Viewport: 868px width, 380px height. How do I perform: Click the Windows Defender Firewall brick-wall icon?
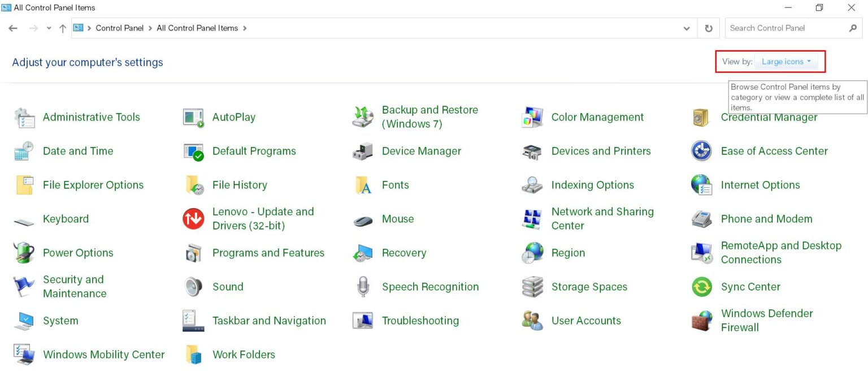pos(702,321)
